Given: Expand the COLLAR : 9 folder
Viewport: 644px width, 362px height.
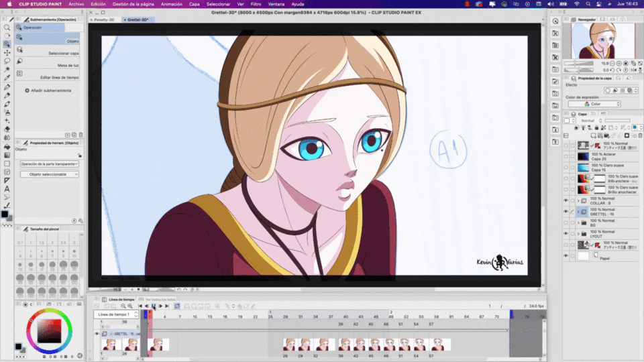Looking at the screenshot, I should [x=578, y=200].
